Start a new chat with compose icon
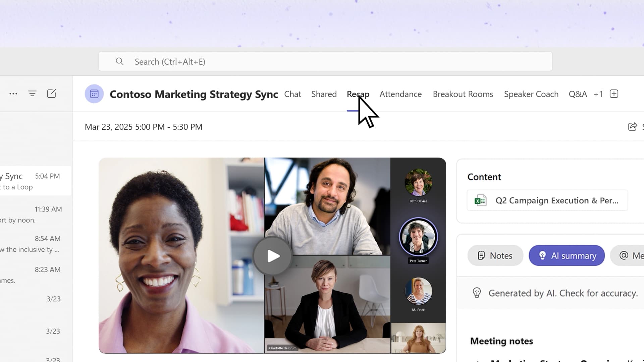Viewport: 644px width, 362px height. 52,94
